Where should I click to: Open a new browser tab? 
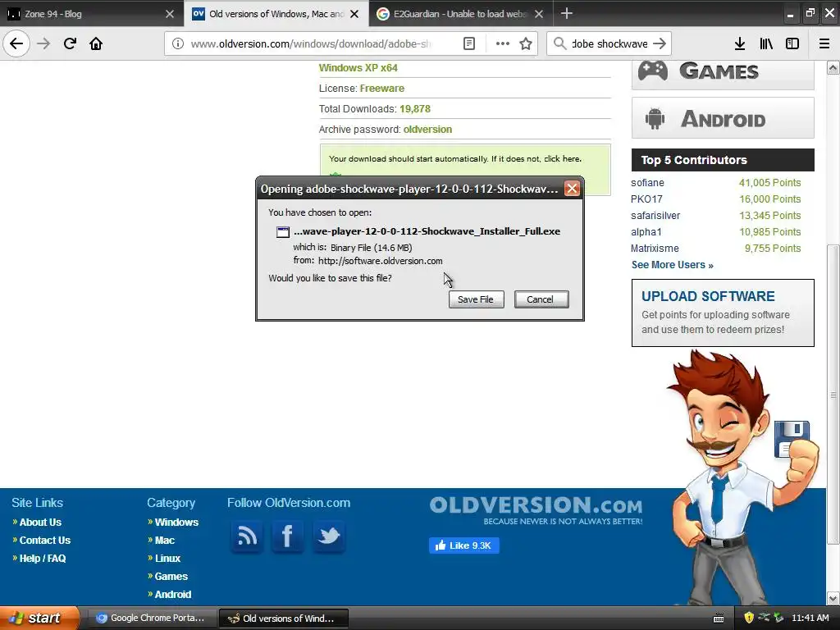click(567, 13)
